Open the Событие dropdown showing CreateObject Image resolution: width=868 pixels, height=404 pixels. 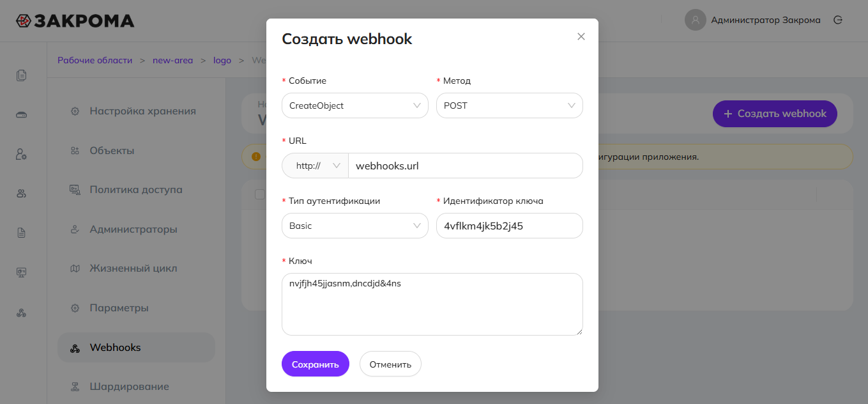[x=354, y=105]
